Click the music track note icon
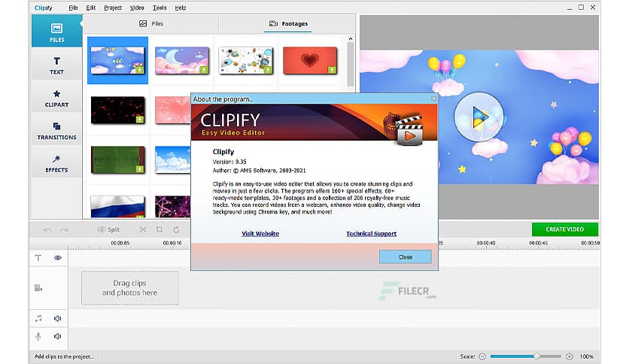Viewport: 629px width, 364px height. pyautogui.click(x=38, y=318)
